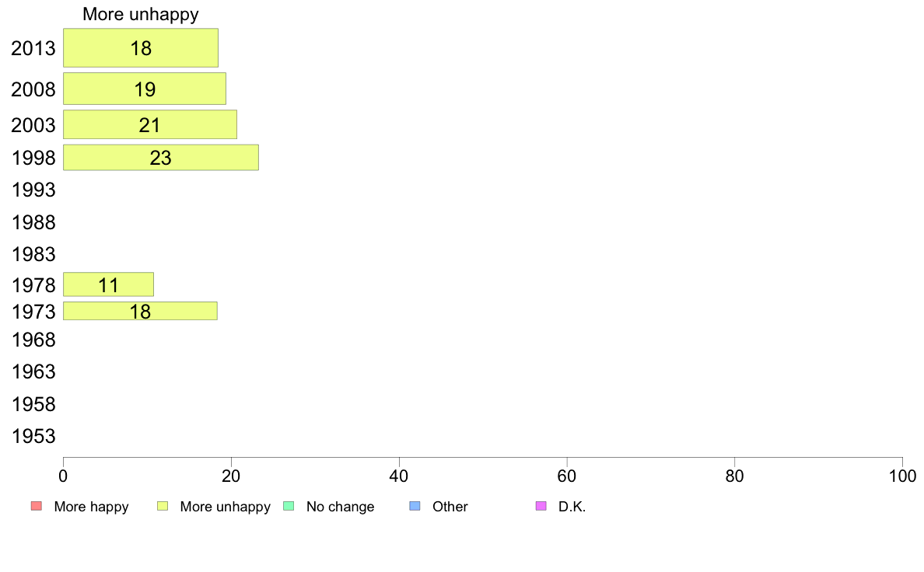
Task: Click the More happy legend text
Action: (91, 507)
